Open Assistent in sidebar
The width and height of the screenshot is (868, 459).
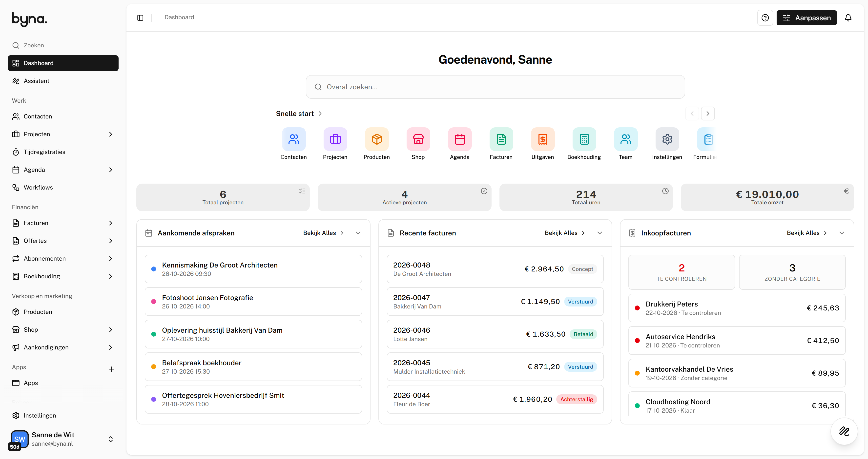tap(63, 81)
